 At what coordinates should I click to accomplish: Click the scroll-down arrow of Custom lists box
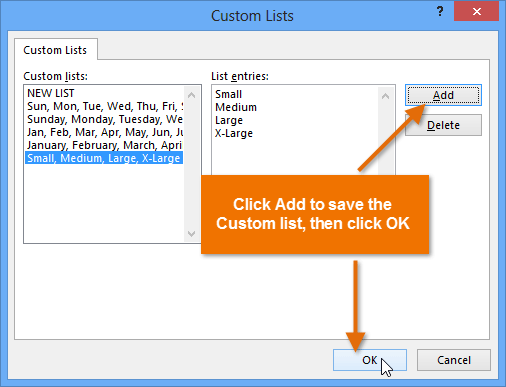point(191,233)
